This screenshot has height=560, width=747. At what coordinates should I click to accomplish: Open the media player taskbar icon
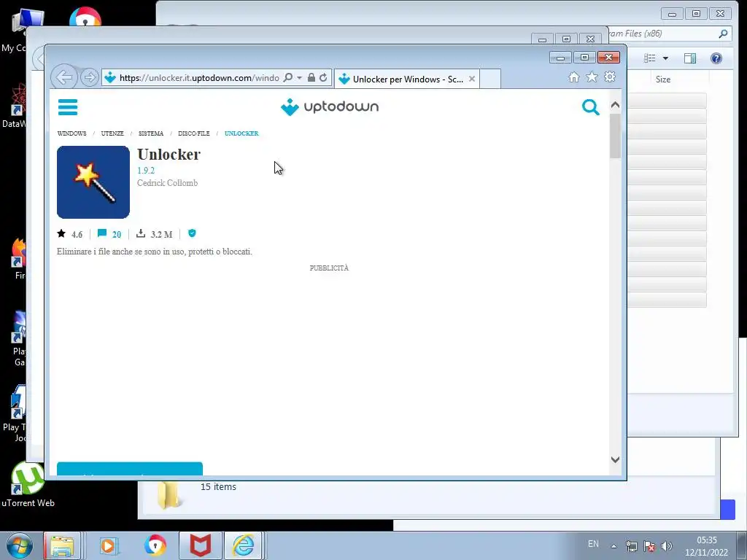(108, 545)
